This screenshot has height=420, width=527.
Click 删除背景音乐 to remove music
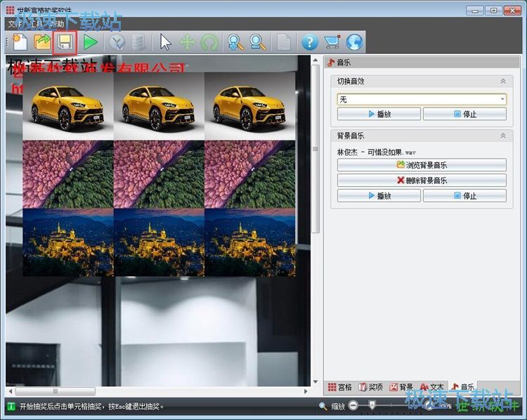pos(422,181)
